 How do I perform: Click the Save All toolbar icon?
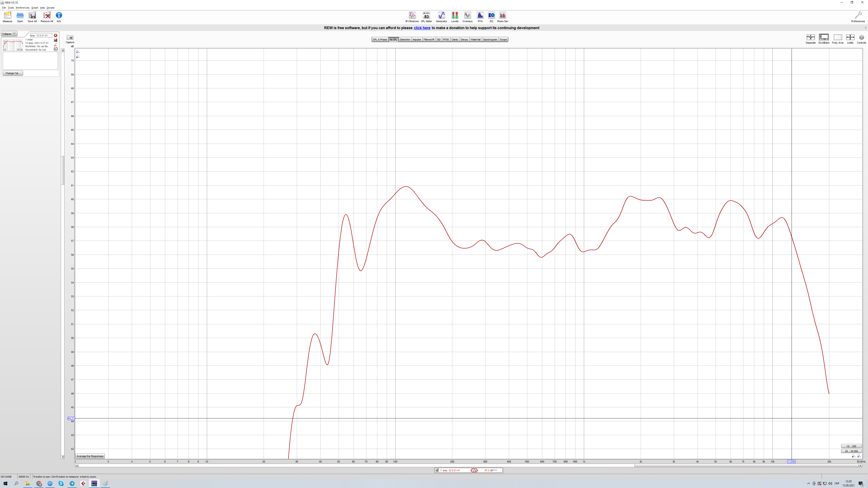(x=32, y=17)
